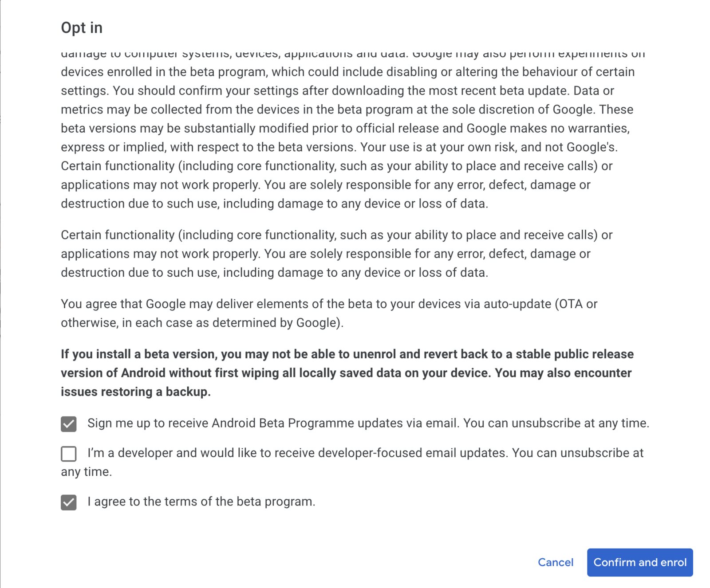The height and width of the screenshot is (588, 710).
Task: Click Cancel to dismiss the dialog
Action: pyautogui.click(x=556, y=562)
